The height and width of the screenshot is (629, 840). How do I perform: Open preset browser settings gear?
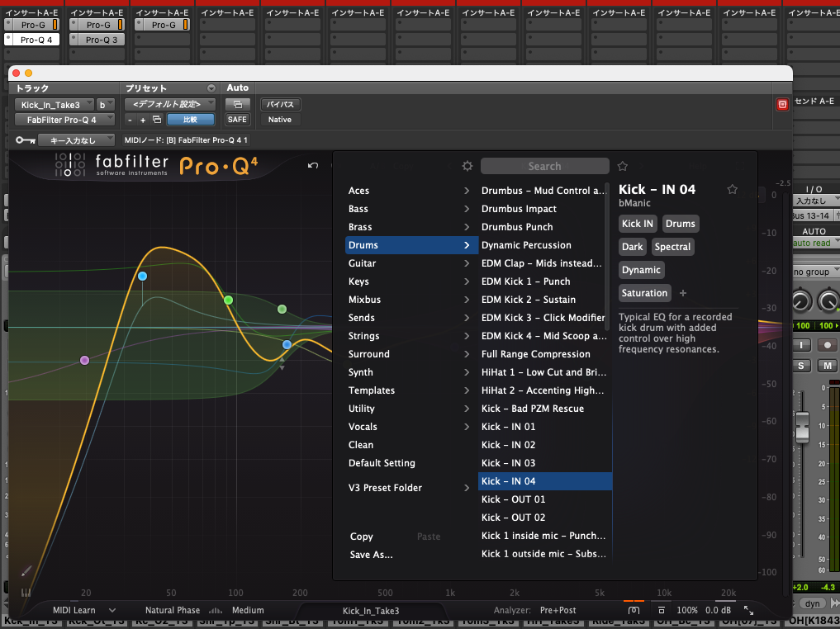point(467,166)
